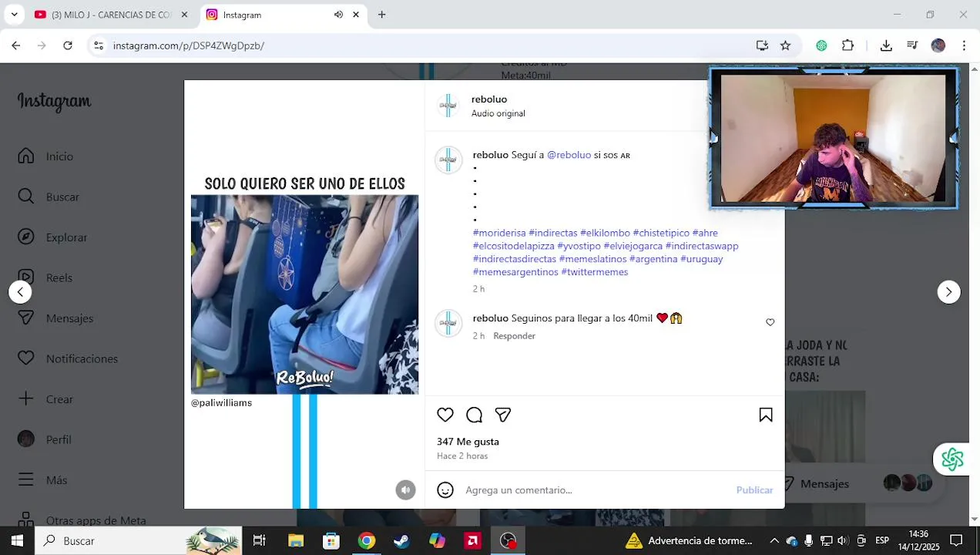Open Microsoft Store from taskbar
This screenshot has height=555, width=980.
click(331, 540)
